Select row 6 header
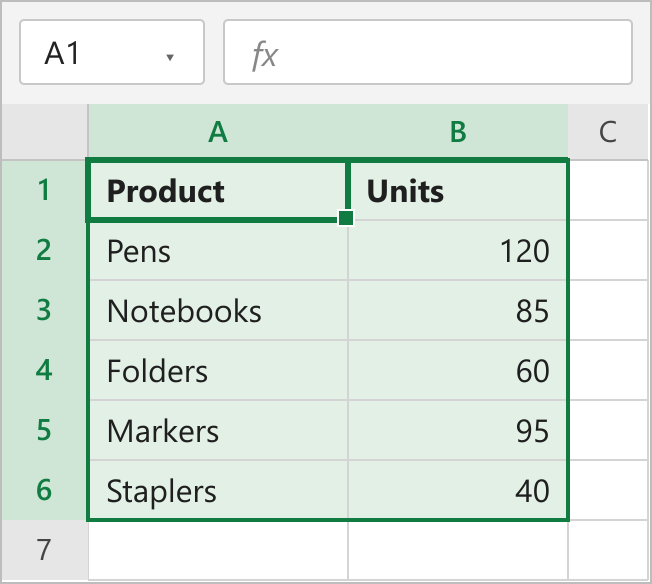The image size is (652, 584). (x=44, y=490)
